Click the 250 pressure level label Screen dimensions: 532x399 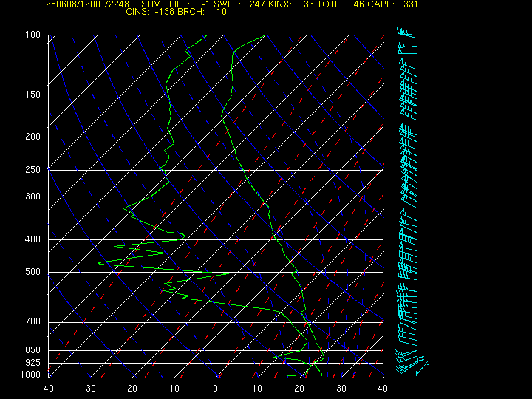[x=33, y=169]
